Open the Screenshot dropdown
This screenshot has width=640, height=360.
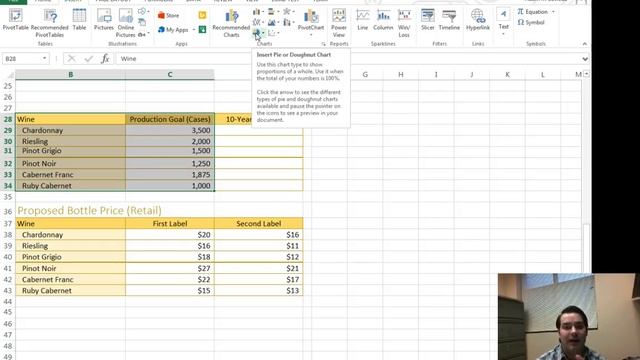pos(143,34)
